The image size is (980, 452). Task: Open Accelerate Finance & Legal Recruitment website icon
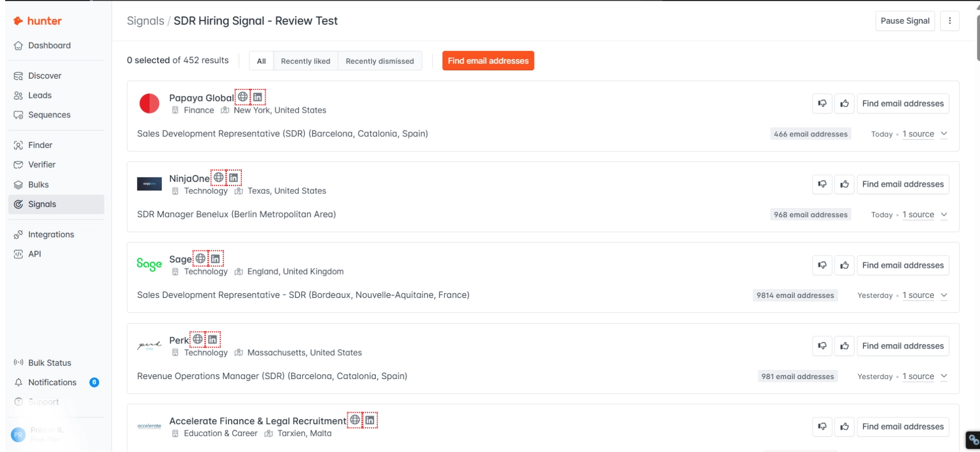pyautogui.click(x=355, y=420)
